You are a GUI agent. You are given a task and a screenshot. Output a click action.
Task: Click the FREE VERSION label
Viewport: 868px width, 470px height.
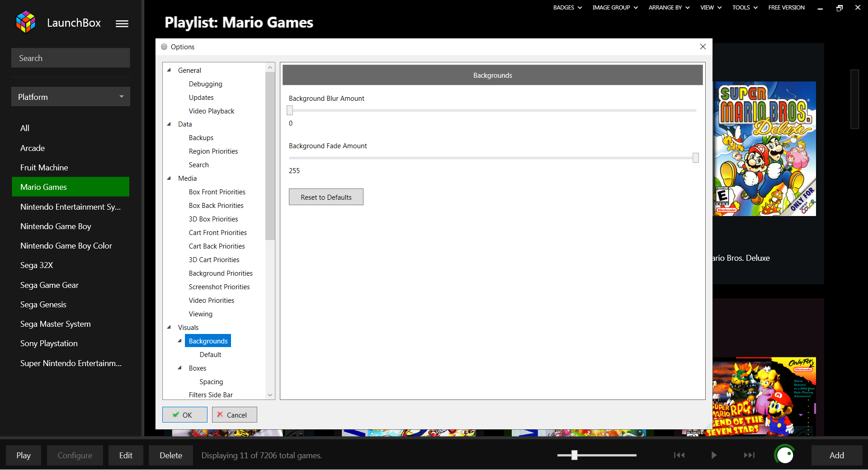786,7
